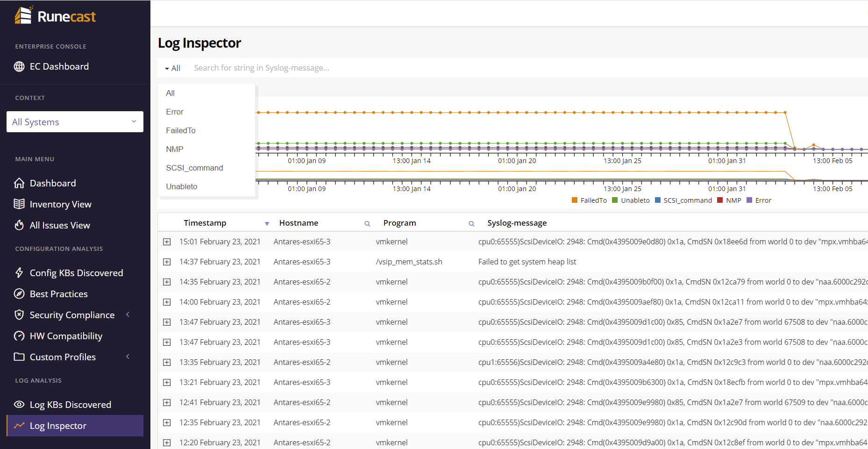The height and width of the screenshot is (449, 868).
Task: Click /vsip_mem_stats.sh program cell
Action: (x=409, y=262)
